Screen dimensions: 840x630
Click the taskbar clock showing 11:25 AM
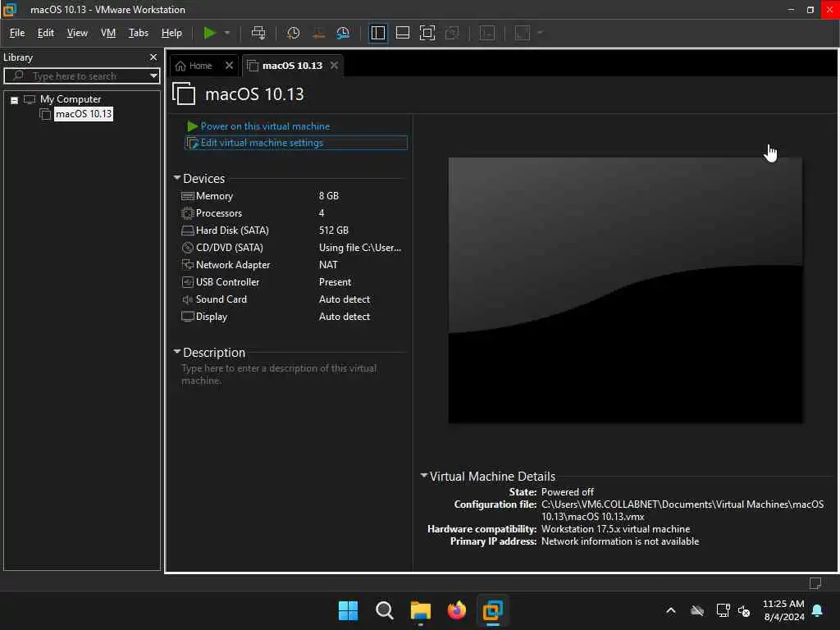pos(783,604)
